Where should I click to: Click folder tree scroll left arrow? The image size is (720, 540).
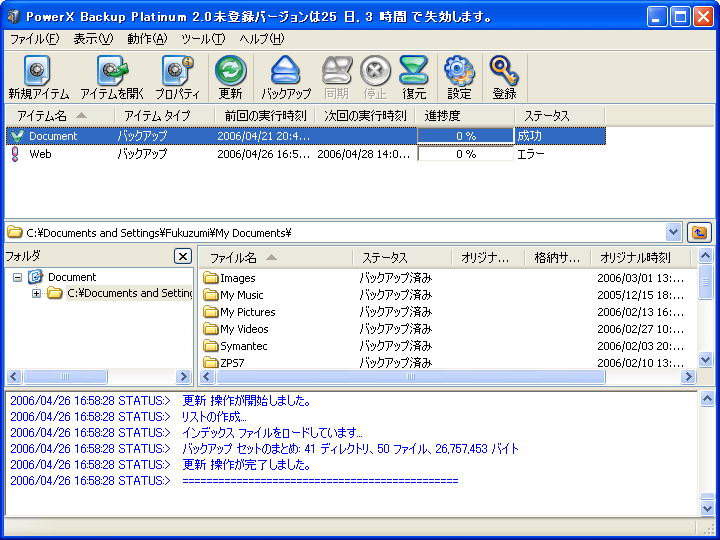click(x=14, y=377)
